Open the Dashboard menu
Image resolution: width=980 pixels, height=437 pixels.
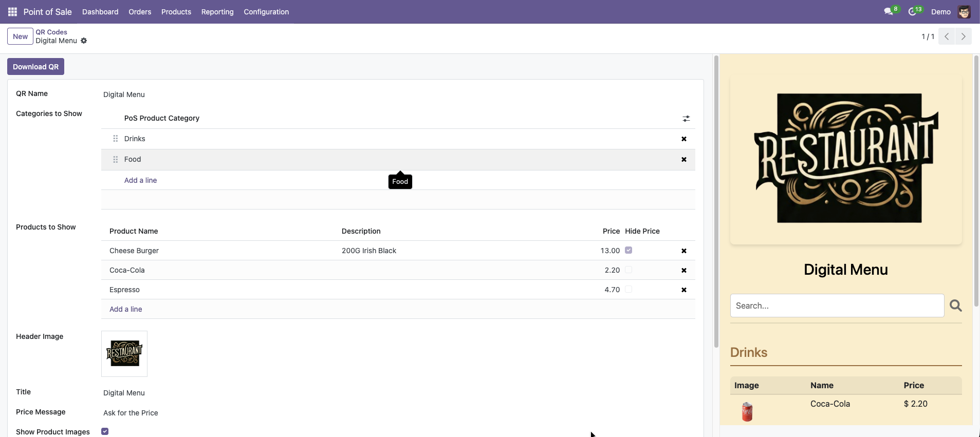point(100,12)
